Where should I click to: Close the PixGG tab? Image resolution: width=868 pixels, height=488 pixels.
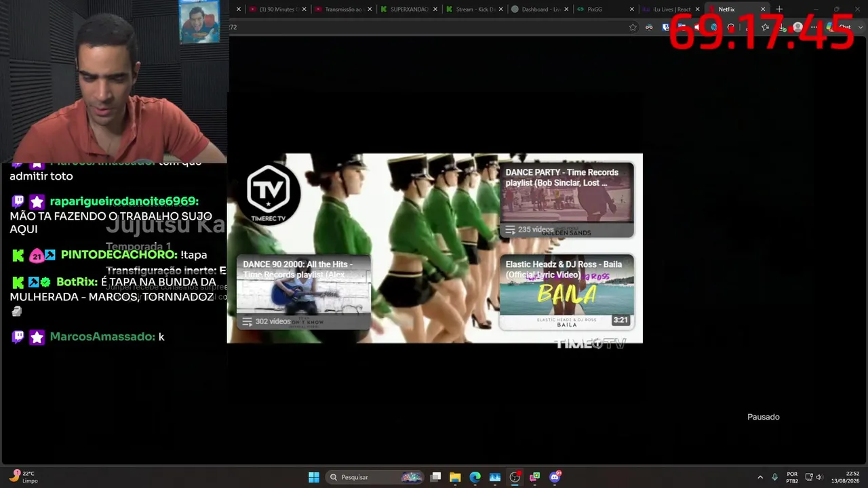click(632, 9)
